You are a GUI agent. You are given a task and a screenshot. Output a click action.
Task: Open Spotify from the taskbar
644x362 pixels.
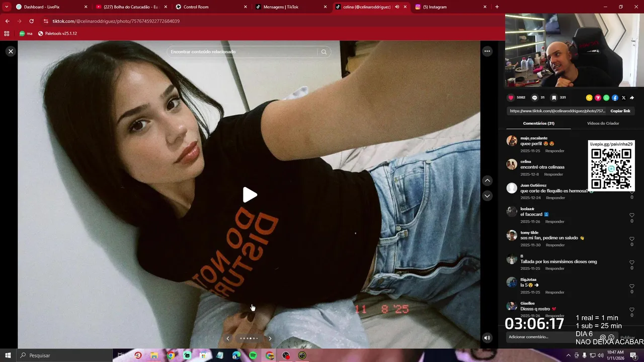[253, 355]
